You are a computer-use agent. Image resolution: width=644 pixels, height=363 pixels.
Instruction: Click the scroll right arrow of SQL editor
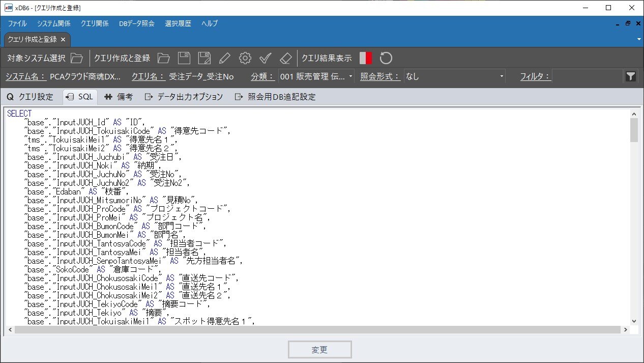[626, 330]
